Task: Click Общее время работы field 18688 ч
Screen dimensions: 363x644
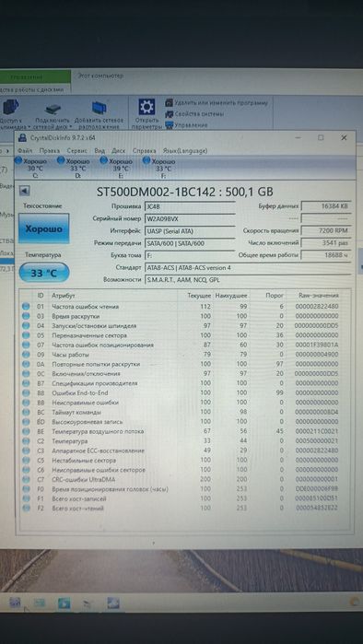Action: pyautogui.click(x=326, y=255)
